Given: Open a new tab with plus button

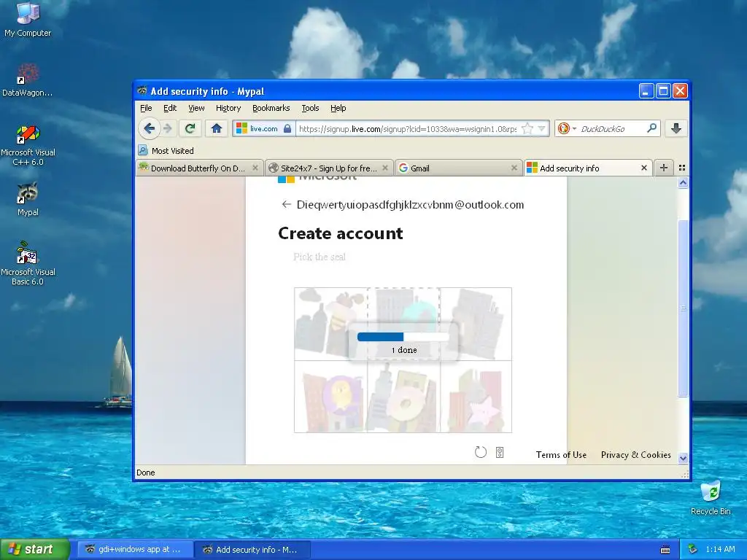Looking at the screenshot, I should 663,168.
